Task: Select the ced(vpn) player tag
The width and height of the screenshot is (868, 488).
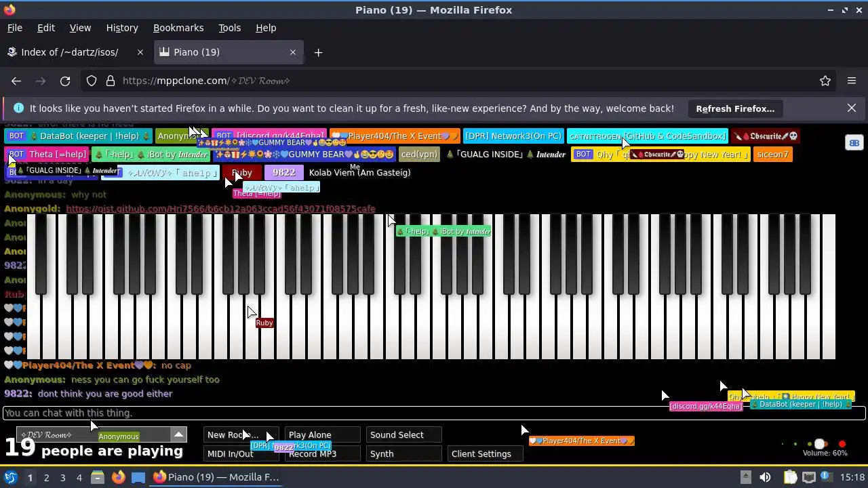Action: click(419, 155)
